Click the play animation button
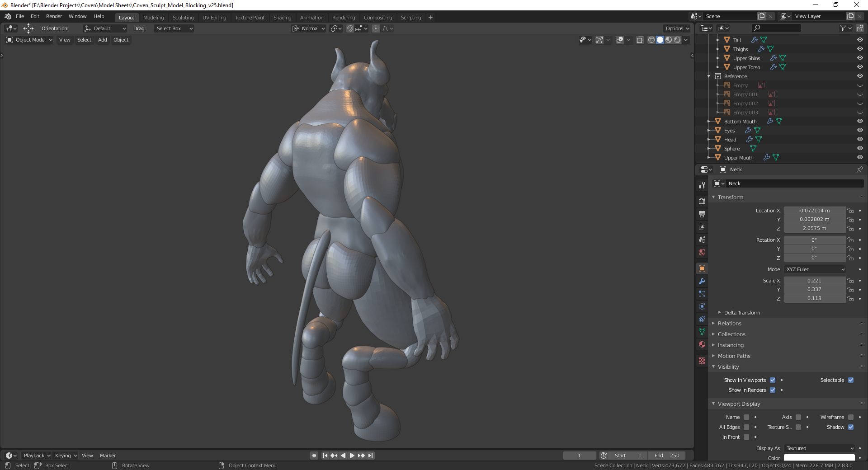The image size is (868, 470). click(x=352, y=456)
